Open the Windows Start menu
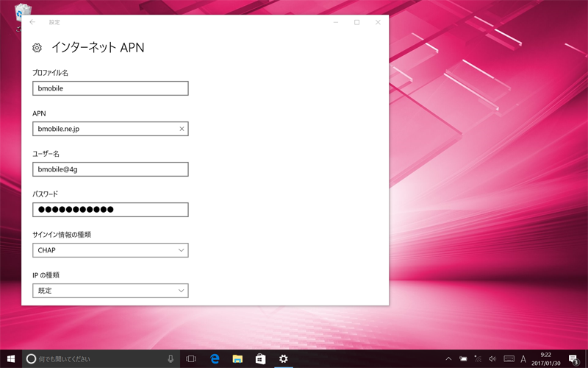This screenshot has width=588, height=368. tap(11, 359)
